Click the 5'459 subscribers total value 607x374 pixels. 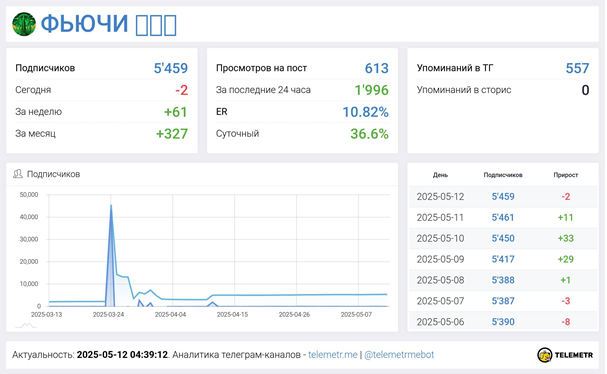tap(171, 68)
